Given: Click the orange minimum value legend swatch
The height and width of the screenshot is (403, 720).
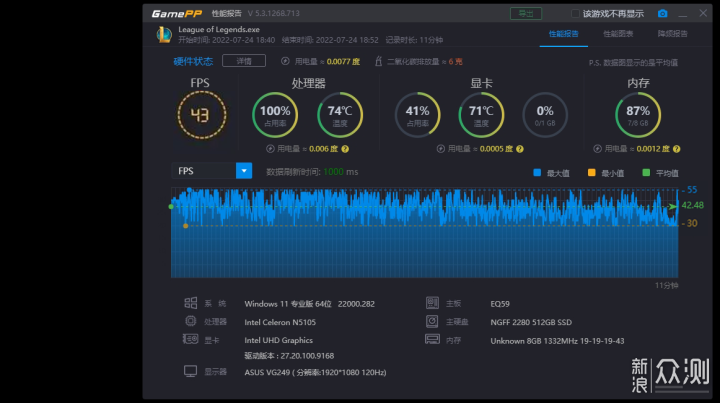Looking at the screenshot, I should click(x=591, y=173).
